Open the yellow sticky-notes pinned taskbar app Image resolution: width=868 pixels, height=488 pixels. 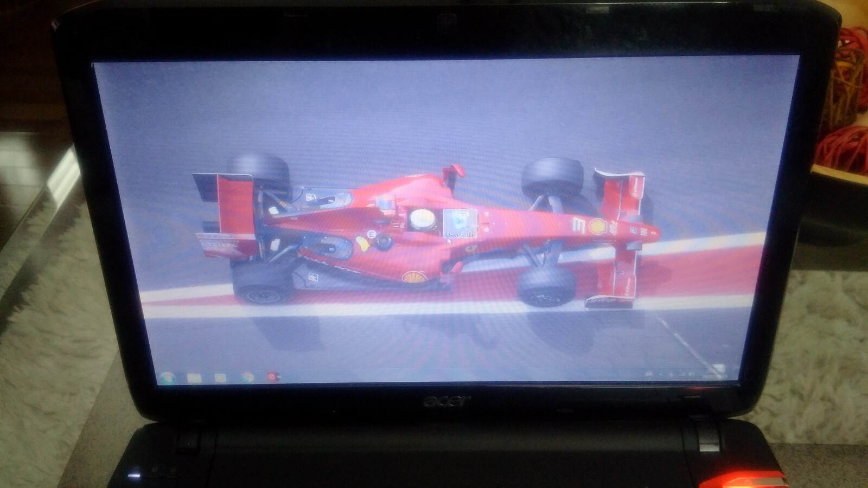coord(220,376)
